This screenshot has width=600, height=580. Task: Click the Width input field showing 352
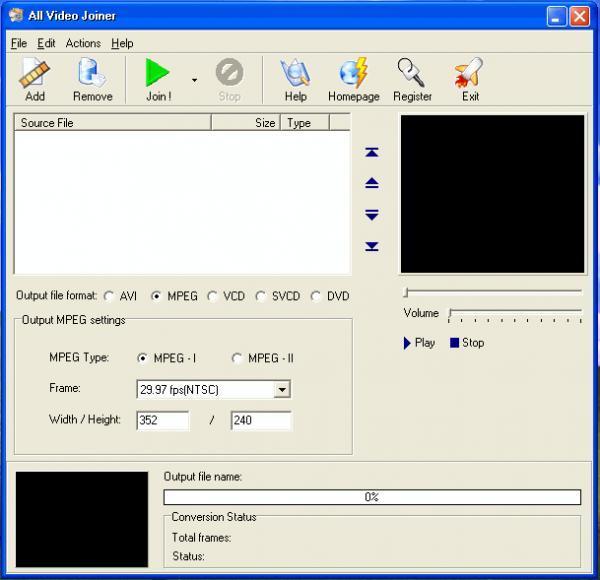coord(163,420)
